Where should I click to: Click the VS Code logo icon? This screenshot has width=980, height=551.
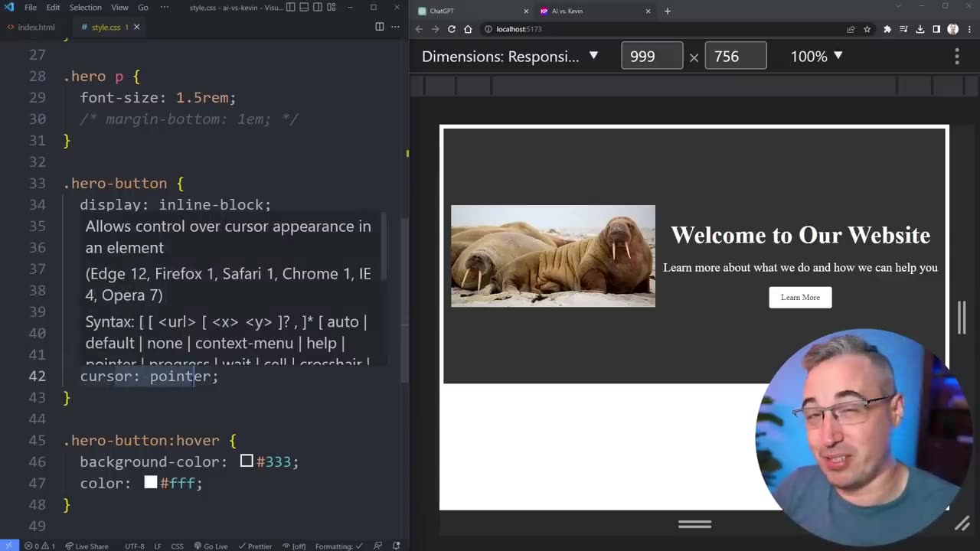(9, 8)
